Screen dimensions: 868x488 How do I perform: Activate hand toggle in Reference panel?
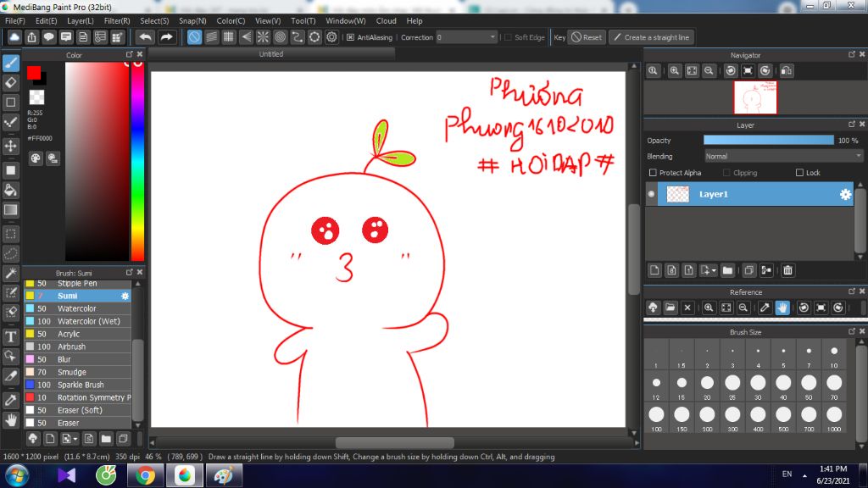(x=782, y=308)
